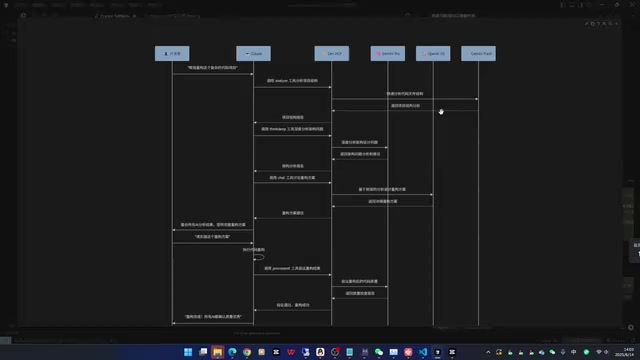Click the '重构方案建议' message label

click(293, 213)
